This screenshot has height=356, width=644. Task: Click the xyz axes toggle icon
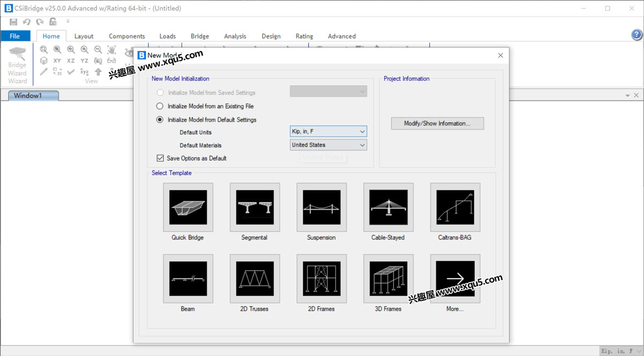pos(84,71)
